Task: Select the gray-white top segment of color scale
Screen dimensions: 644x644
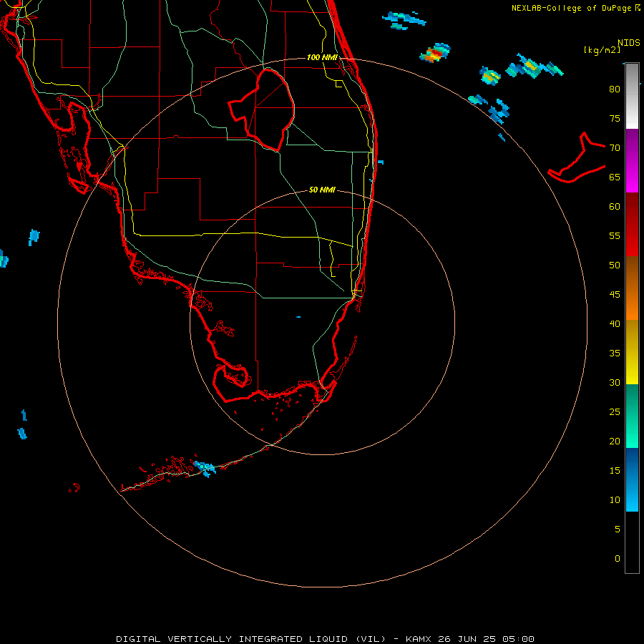Action: click(632, 96)
